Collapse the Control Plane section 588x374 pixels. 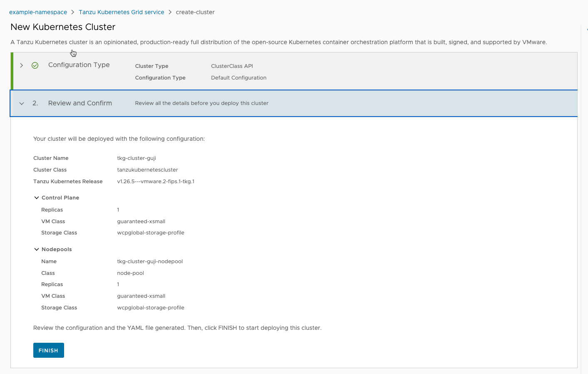(37, 198)
